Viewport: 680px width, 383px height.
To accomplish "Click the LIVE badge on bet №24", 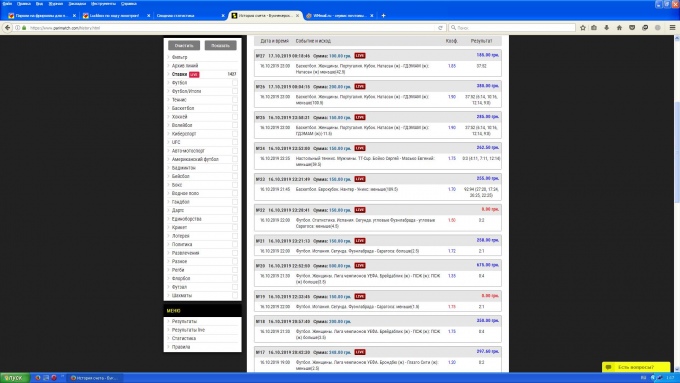I will pyautogui.click(x=360, y=148).
